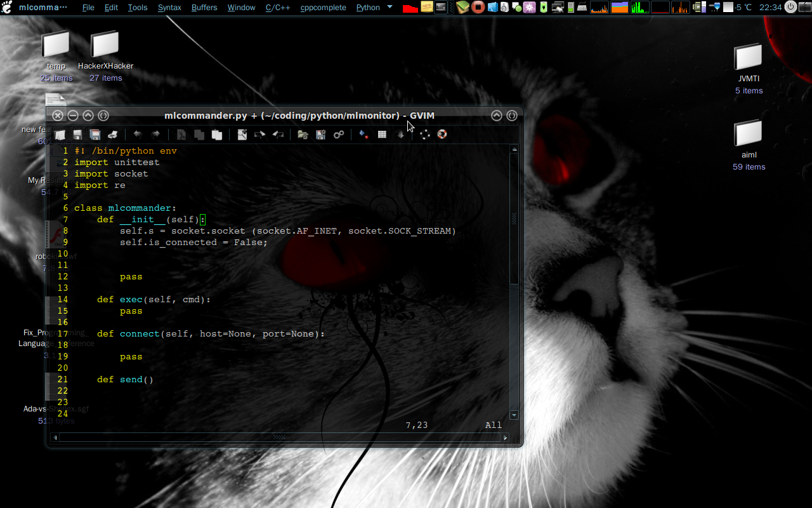Click the grid-shaped Build Tags icon

pyautogui.click(x=382, y=135)
